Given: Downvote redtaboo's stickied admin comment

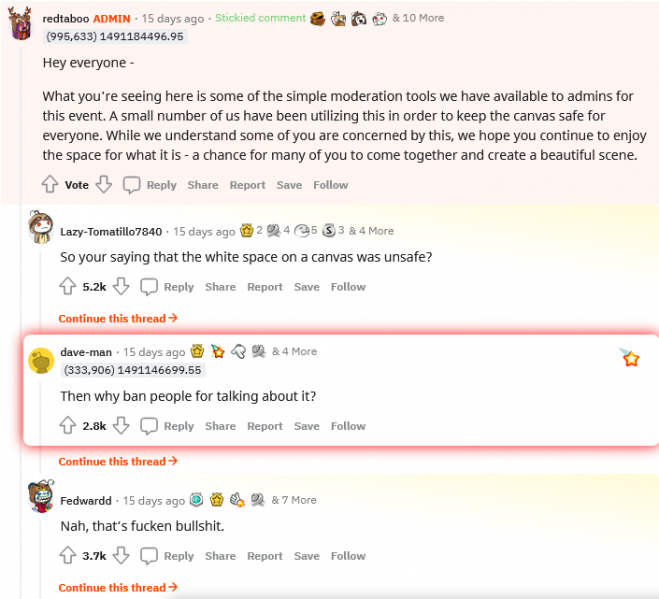Looking at the screenshot, I should 104,184.
